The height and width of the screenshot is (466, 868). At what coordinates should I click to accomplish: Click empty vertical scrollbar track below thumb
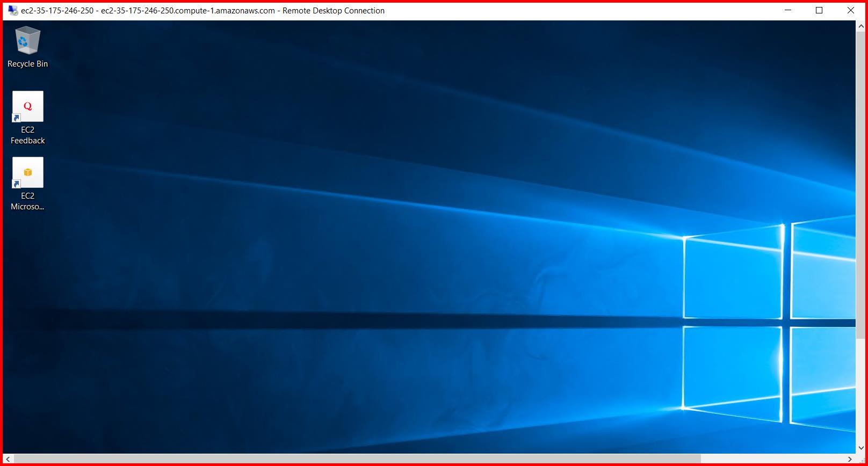coord(861,392)
